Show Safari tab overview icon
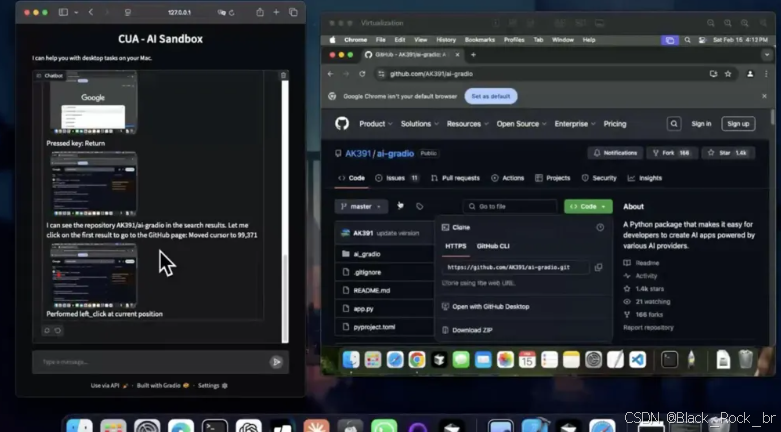Image resolution: width=781 pixels, height=432 pixels. [293, 12]
